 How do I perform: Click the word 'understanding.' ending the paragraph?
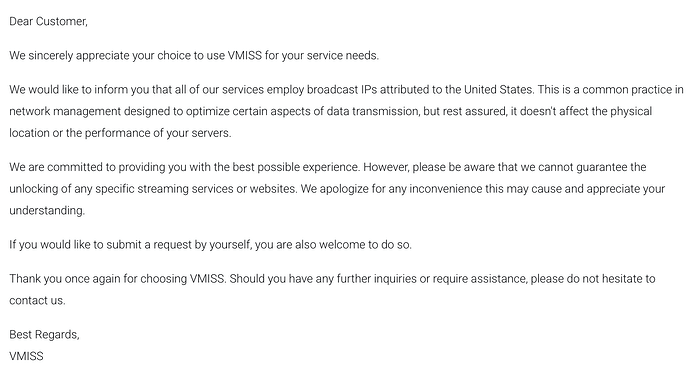pyautogui.click(x=47, y=210)
